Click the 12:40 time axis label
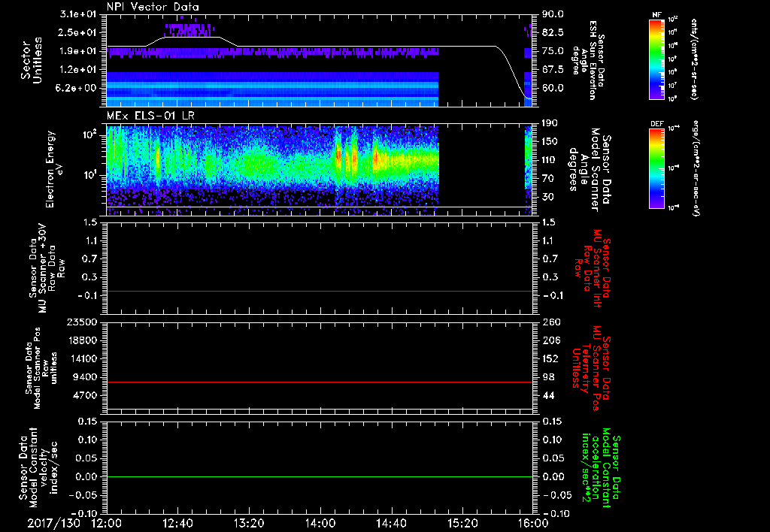This screenshot has height=532, width=770. pyautogui.click(x=177, y=522)
